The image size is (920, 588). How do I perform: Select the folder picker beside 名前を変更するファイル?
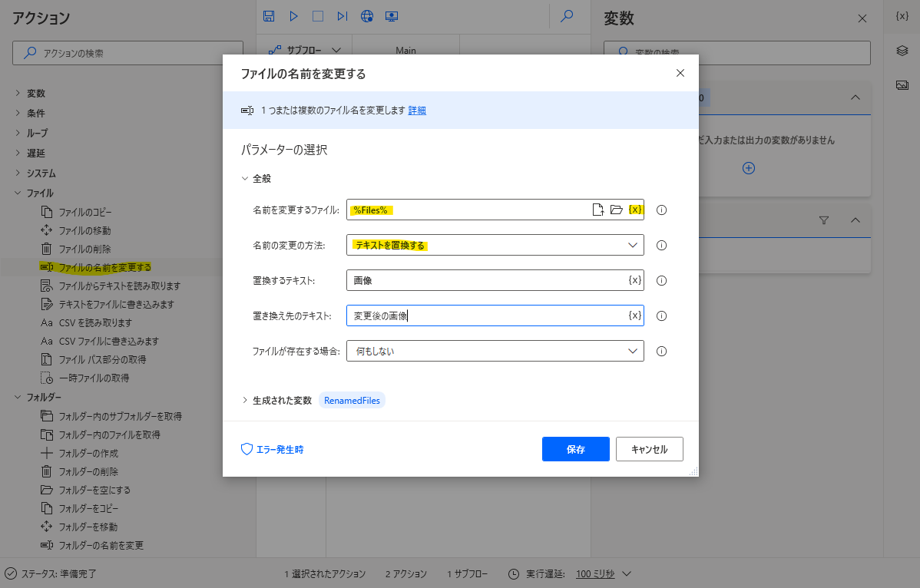[x=614, y=209]
